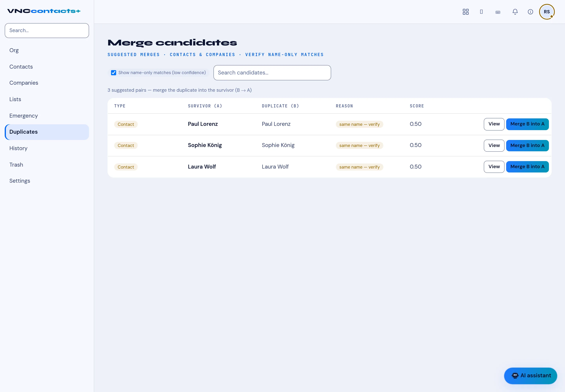This screenshot has width=565, height=392.
Task: Click duplicate name Paul Lorenz
Action: [276, 124]
